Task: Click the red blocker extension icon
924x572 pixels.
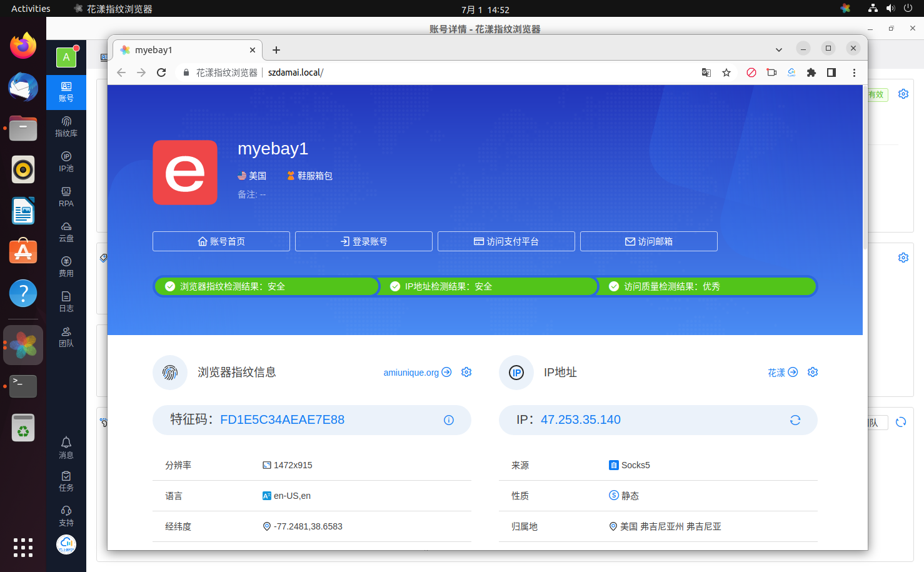Action: (x=751, y=73)
